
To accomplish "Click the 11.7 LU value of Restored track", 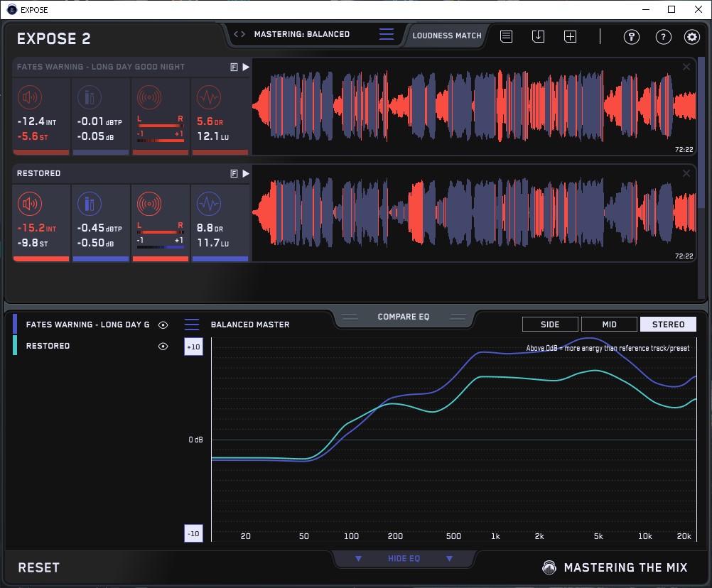I will click(213, 243).
